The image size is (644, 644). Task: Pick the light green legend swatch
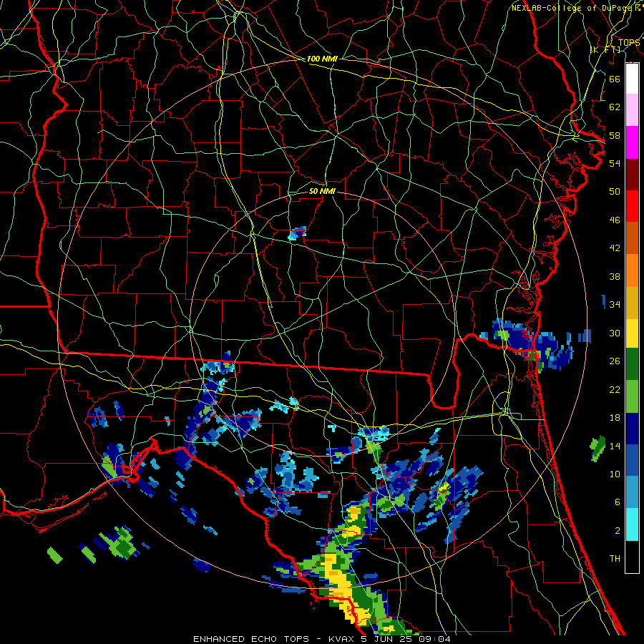coord(632,396)
